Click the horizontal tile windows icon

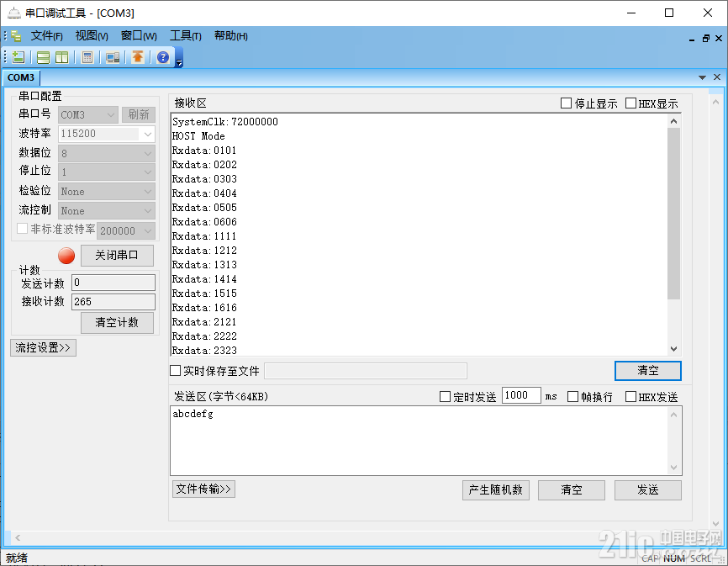click(x=43, y=57)
